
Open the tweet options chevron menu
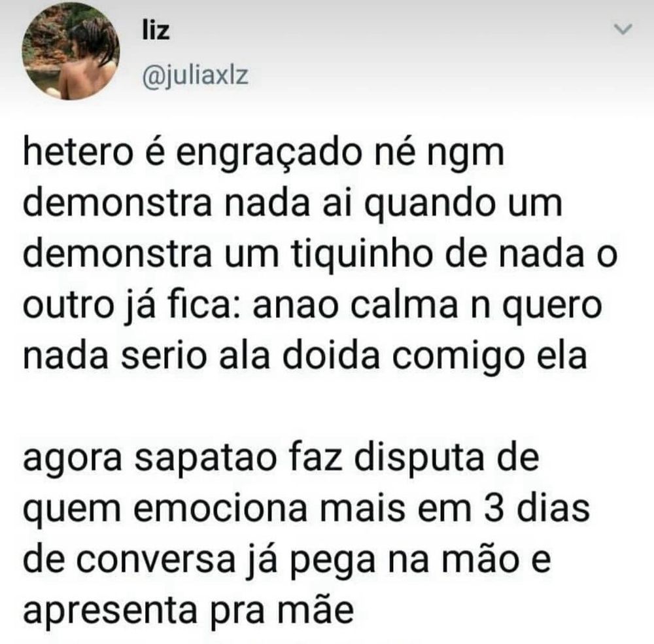pos(623,29)
